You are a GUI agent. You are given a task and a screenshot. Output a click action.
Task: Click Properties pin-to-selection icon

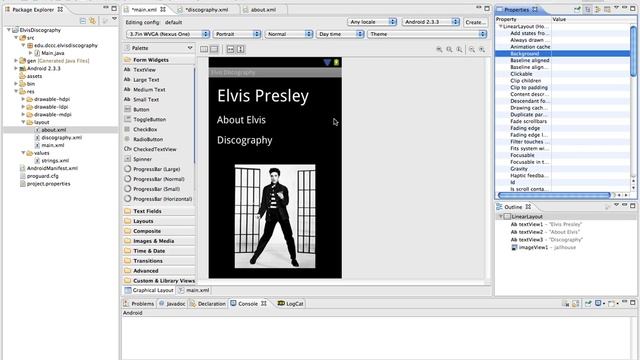(x=577, y=9)
